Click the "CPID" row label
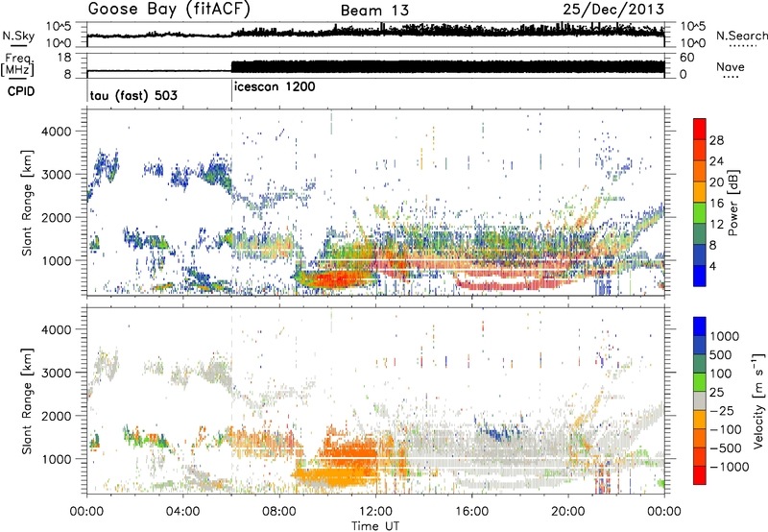This screenshot has width=768, height=532. pyautogui.click(x=21, y=91)
